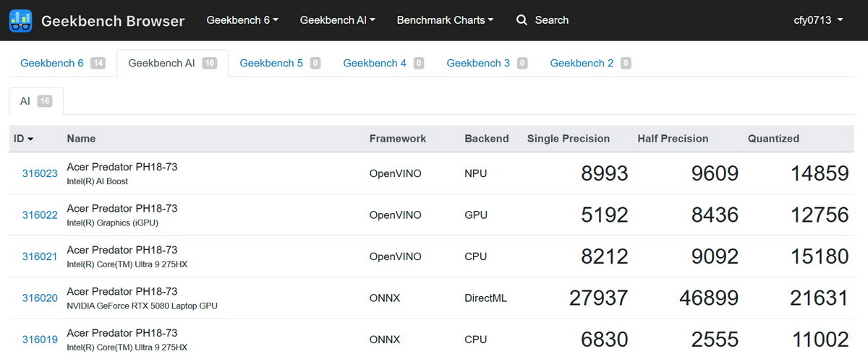The image size is (868, 359).
Task: Select the Geekbench 5 tab
Action: [x=271, y=63]
